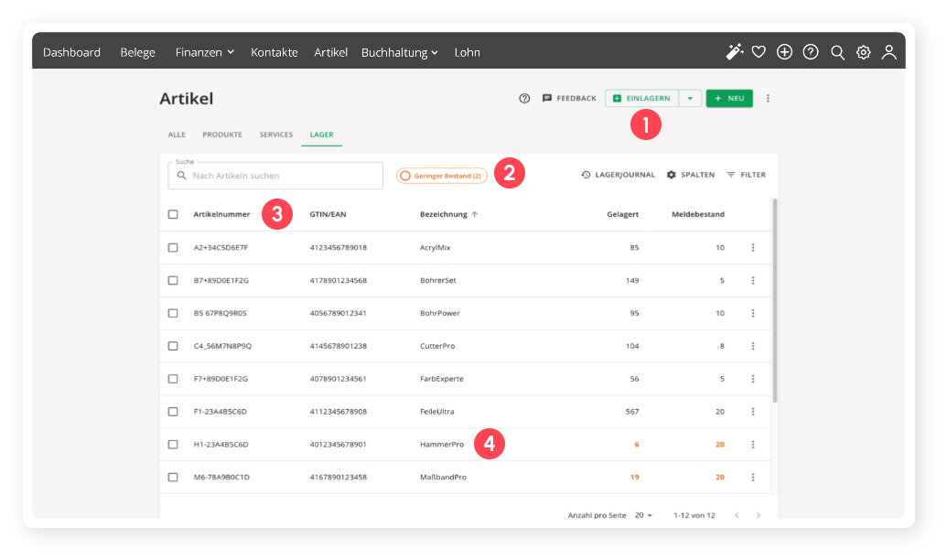This screenshot has width=947, height=560.
Task: Focus the Nach Artikeln suchen field
Action: (284, 176)
